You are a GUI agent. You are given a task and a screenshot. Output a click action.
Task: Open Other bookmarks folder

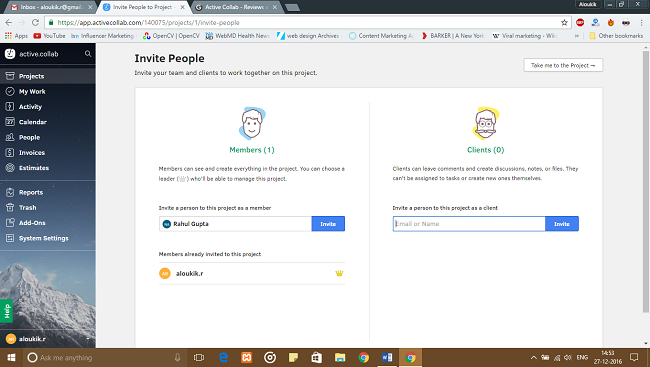616,36
